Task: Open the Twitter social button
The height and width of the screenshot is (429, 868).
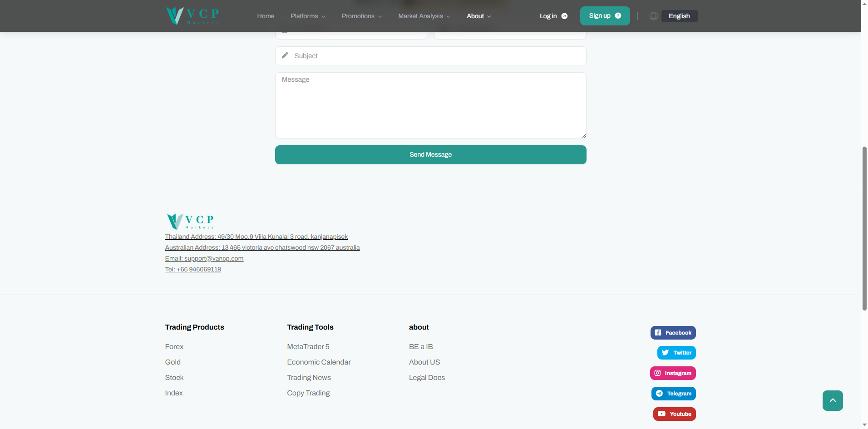Action: pyautogui.click(x=676, y=353)
